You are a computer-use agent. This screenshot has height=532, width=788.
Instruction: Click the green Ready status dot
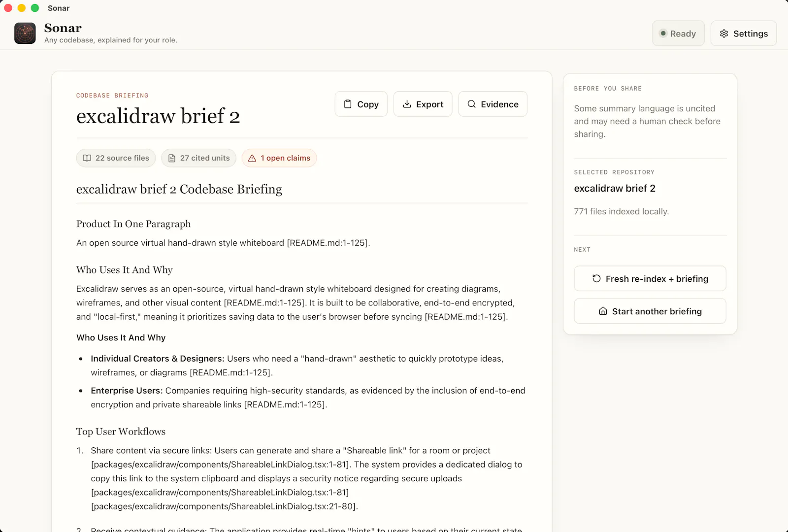pyautogui.click(x=663, y=33)
